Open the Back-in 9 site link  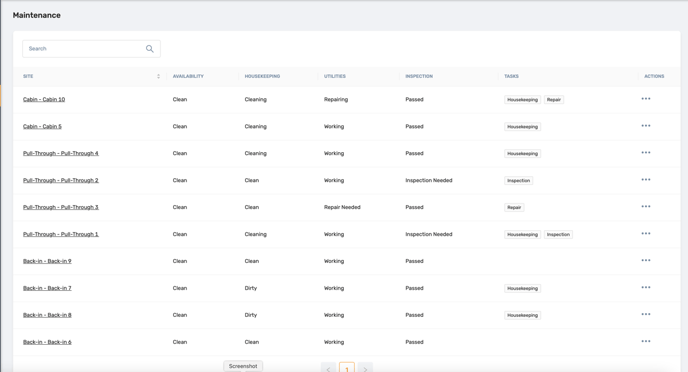pyautogui.click(x=47, y=261)
